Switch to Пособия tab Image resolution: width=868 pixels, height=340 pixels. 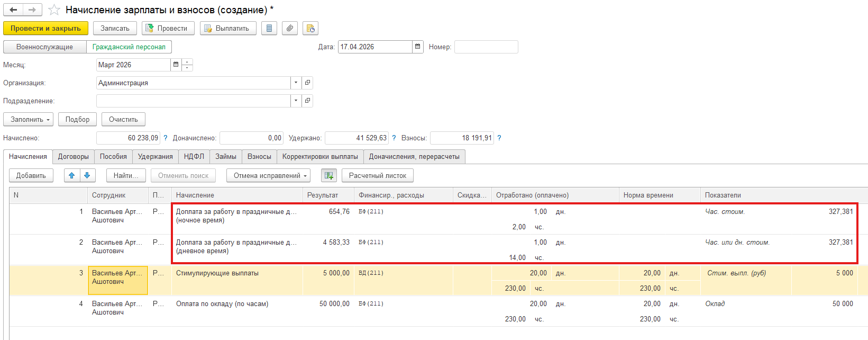coord(113,156)
